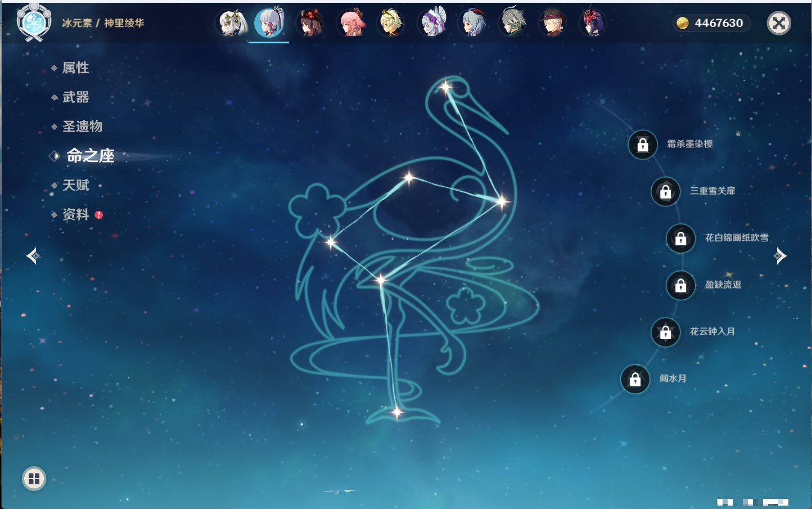Click the Cryo element emblem icon
Viewport: 812px width, 509px height.
point(34,22)
